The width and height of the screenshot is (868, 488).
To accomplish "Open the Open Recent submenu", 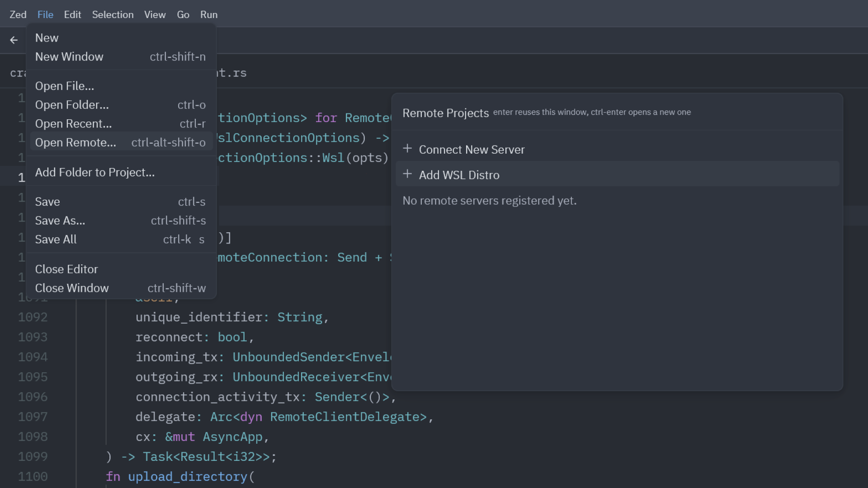I will pyautogui.click(x=73, y=123).
